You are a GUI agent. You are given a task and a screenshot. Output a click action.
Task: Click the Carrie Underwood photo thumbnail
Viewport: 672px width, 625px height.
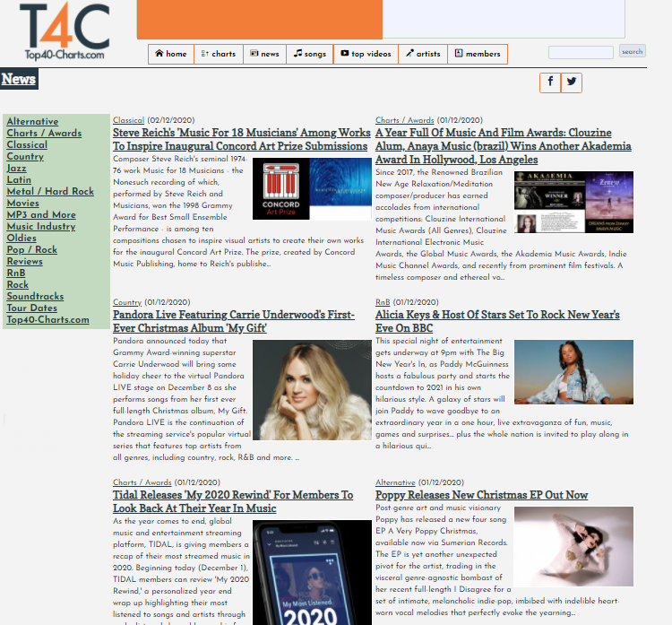click(312, 390)
